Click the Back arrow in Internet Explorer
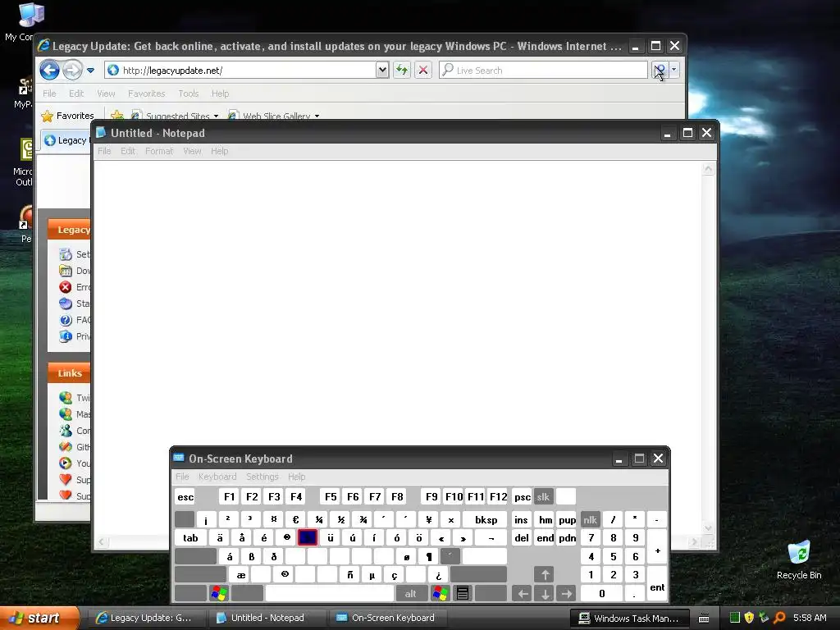Viewport: 840px width, 630px height. point(49,71)
